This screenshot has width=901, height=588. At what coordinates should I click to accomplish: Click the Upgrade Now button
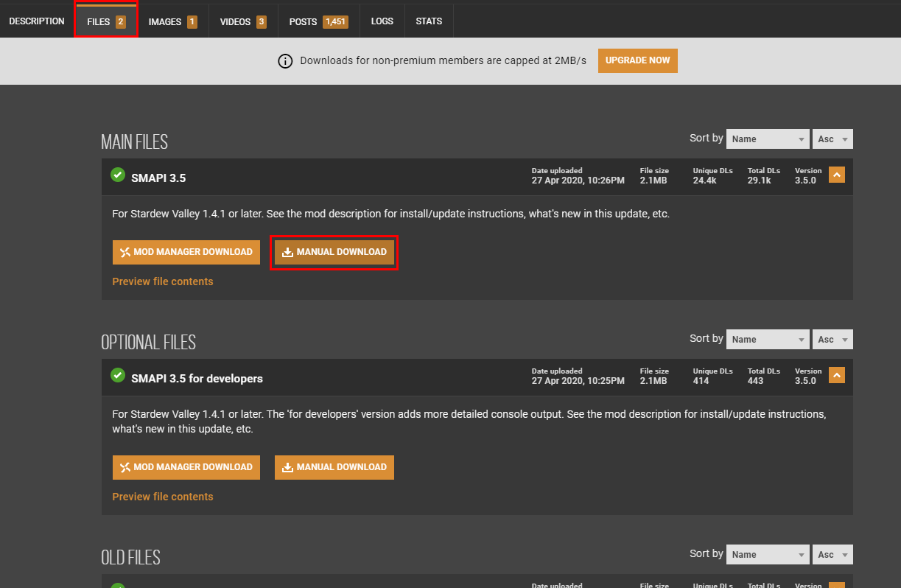click(638, 60)
